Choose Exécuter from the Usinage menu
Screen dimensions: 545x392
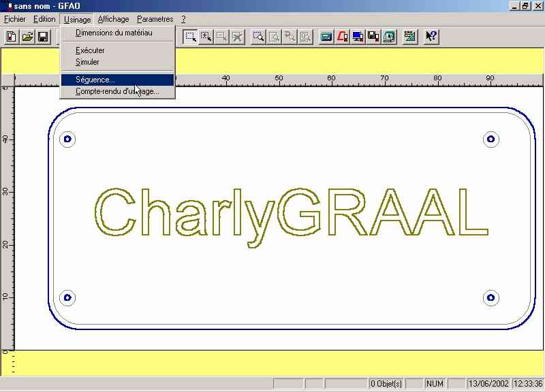tap(117, 50)
